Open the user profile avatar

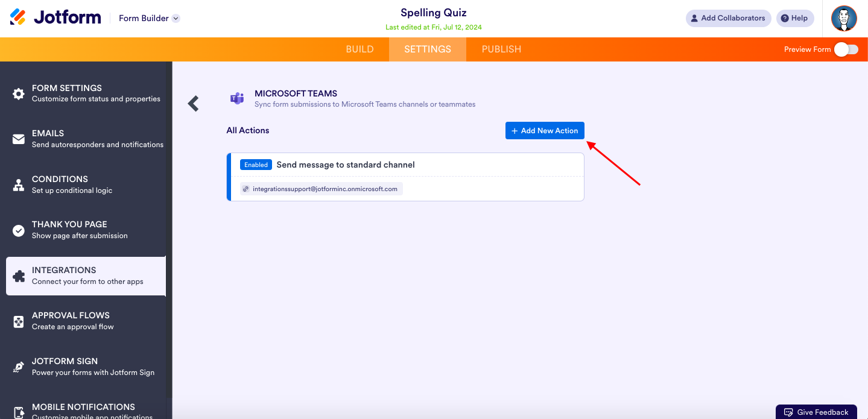click(844, 18)
